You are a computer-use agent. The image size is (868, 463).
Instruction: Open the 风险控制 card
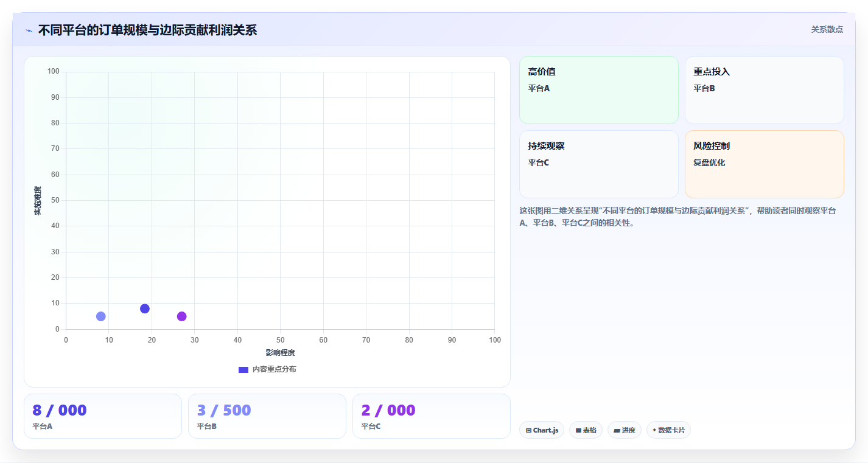tap(765, 164)
